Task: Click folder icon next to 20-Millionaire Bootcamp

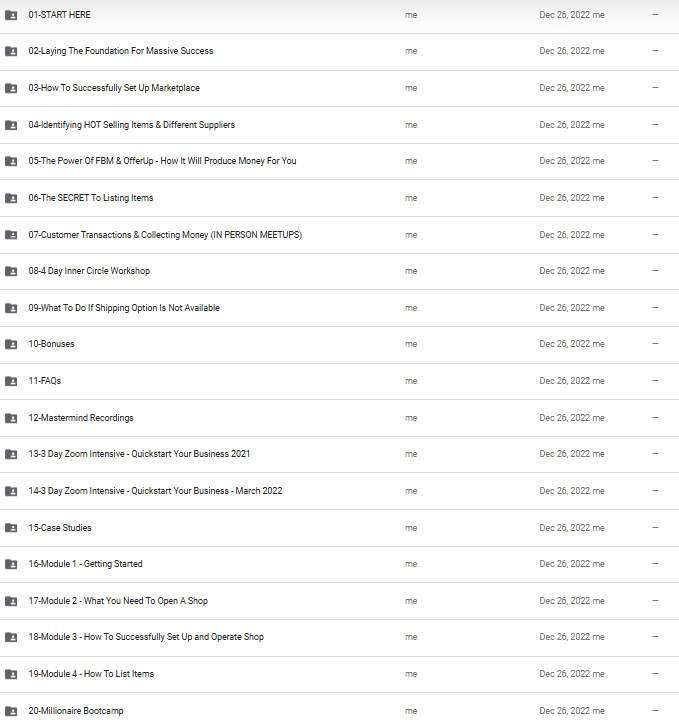Action: tap(11, 711)
